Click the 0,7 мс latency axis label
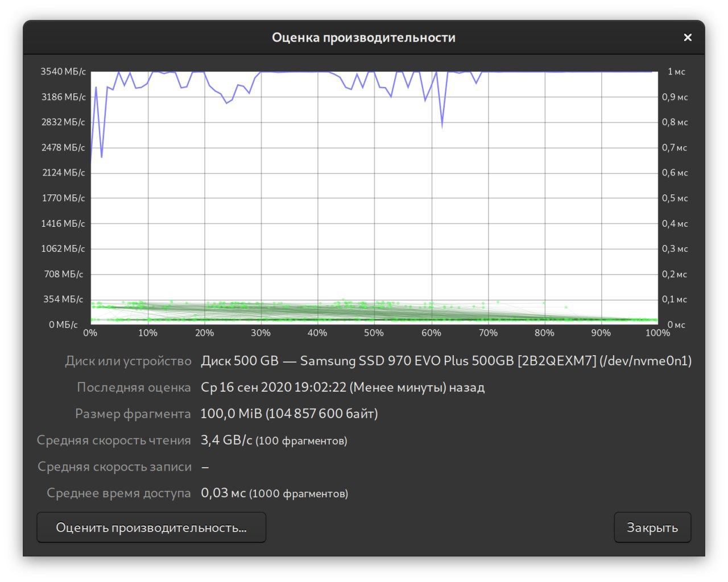Viewport: 728px width, 582px height. click(675, 148)
